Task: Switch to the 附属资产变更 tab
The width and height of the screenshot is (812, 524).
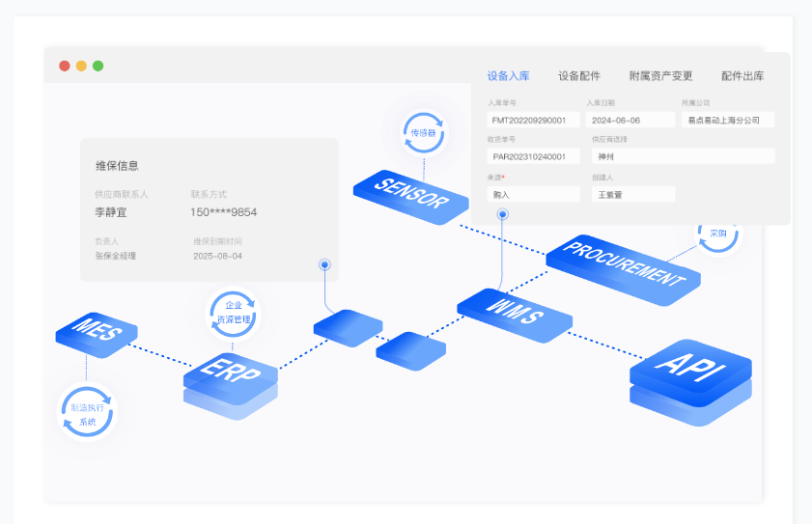Action: pyautogui.click(x=660, y=76)
